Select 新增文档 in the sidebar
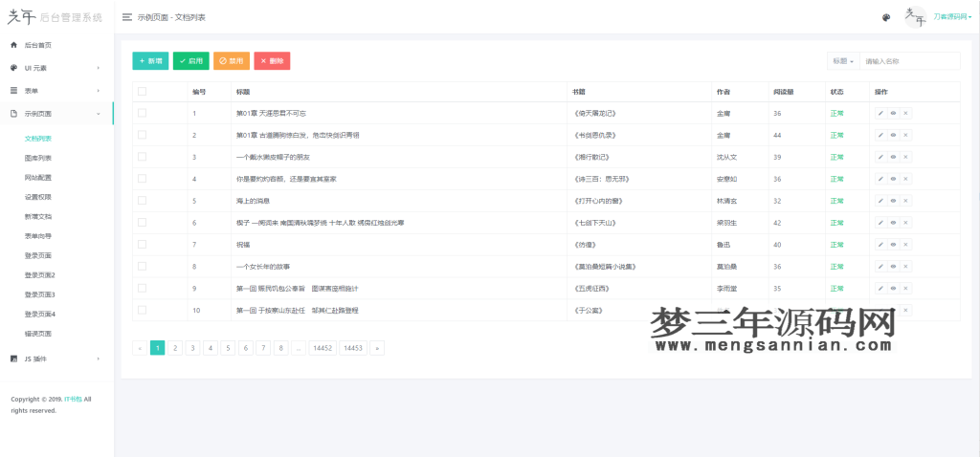The height and width of the screenshot is (457, 980). 38,216
